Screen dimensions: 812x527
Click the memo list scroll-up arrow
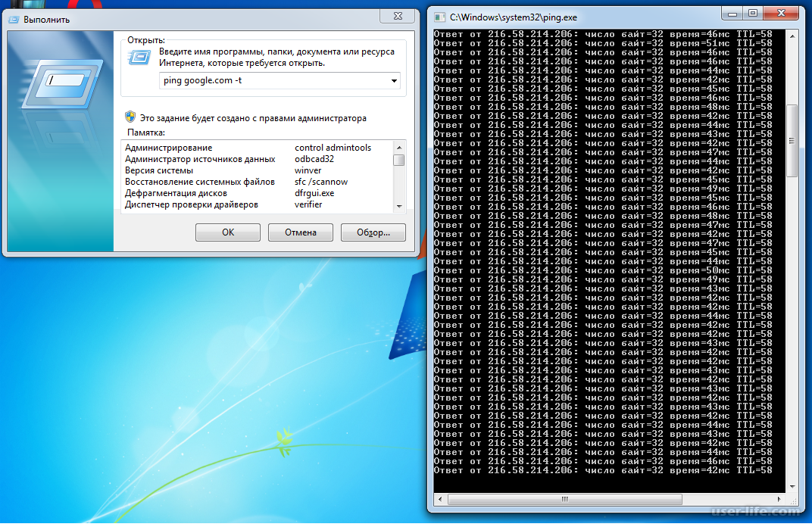398,148
